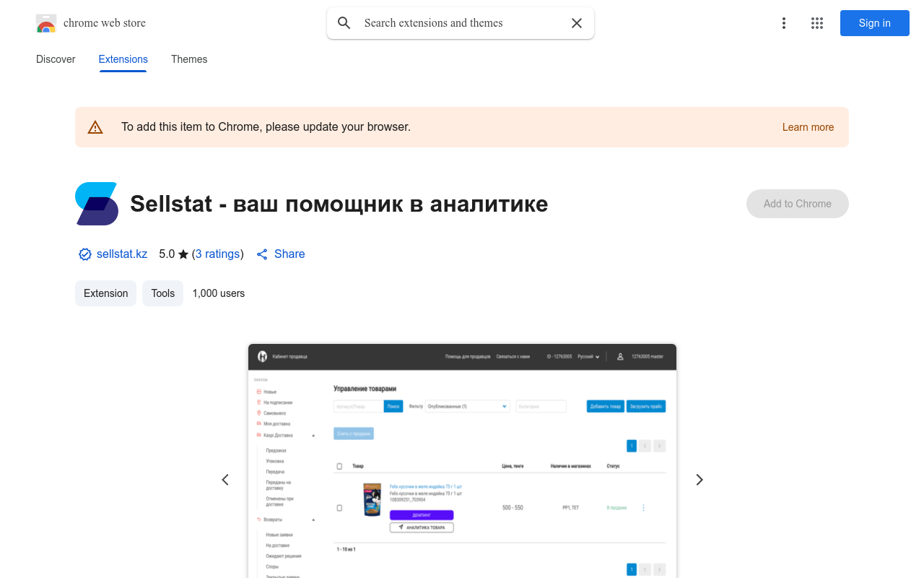Select the Extensions tab
Image resolution: width=924 pixels, height=578 pixels.
(x=123, y=59)
